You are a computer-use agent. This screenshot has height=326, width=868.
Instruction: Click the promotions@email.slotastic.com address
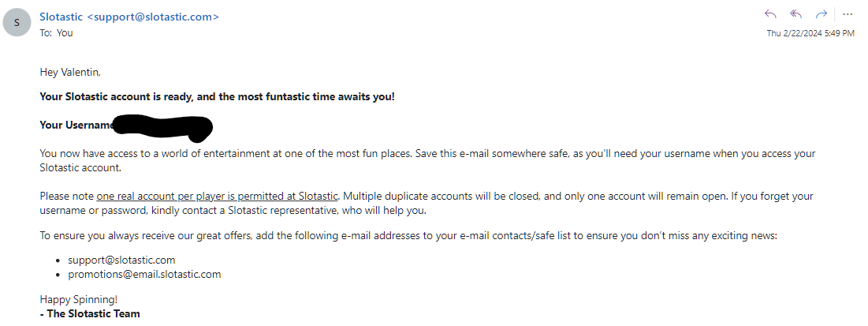point(144,275)
